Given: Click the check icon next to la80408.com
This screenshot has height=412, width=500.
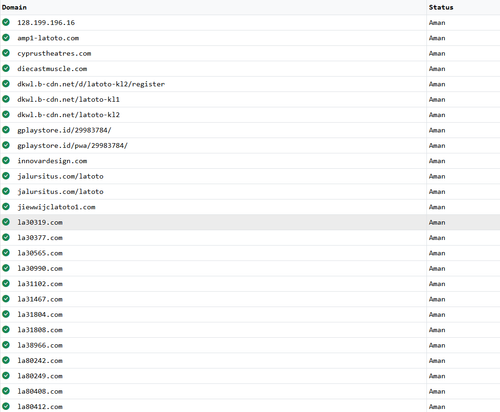Looking at the screenshot, I should 6,391.
